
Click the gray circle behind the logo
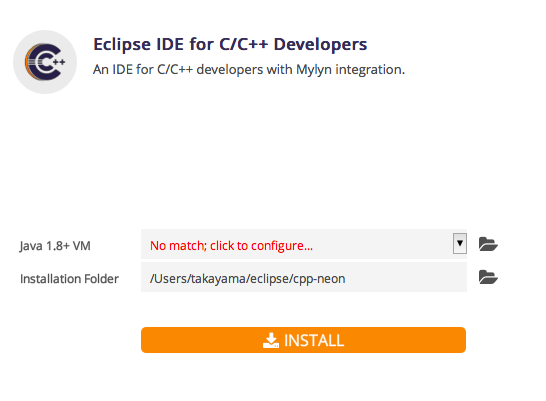click(x=45, y=62)
